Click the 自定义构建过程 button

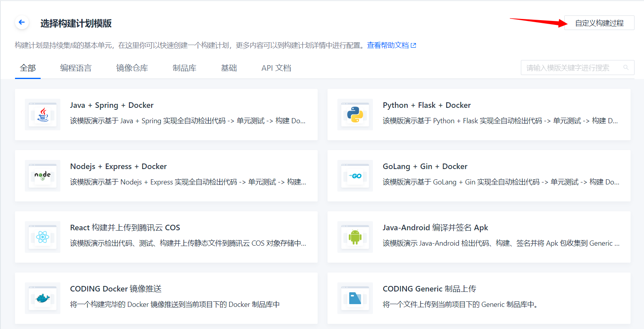point(599,23)
